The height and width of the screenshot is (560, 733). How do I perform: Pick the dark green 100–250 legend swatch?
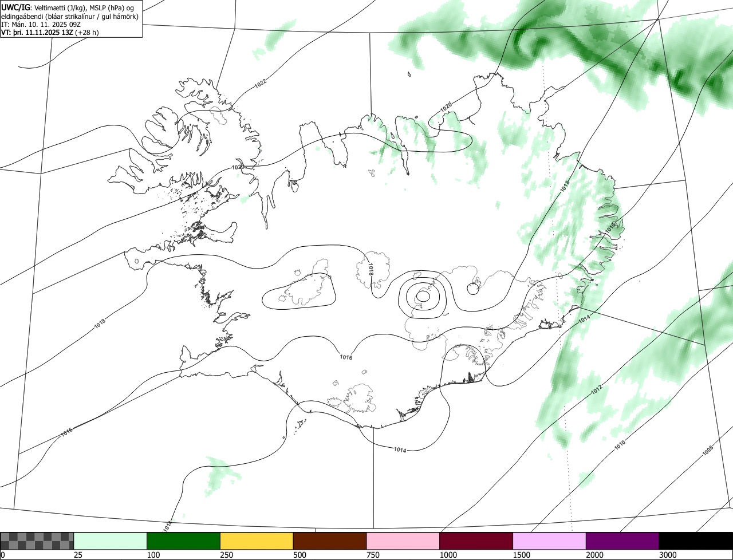[184, 541]
